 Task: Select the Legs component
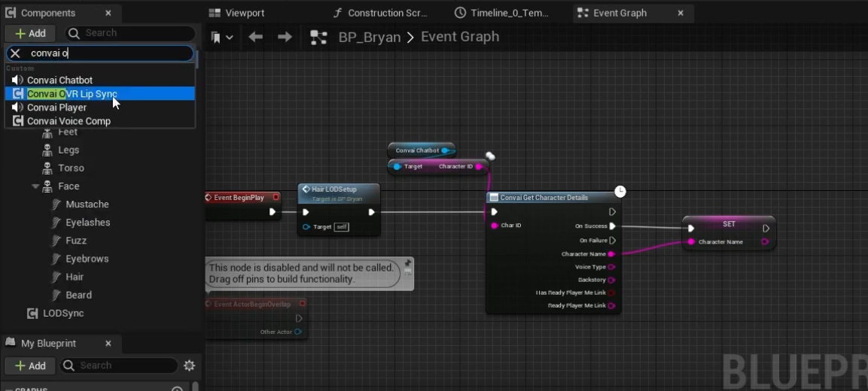(x=69, y=150)
